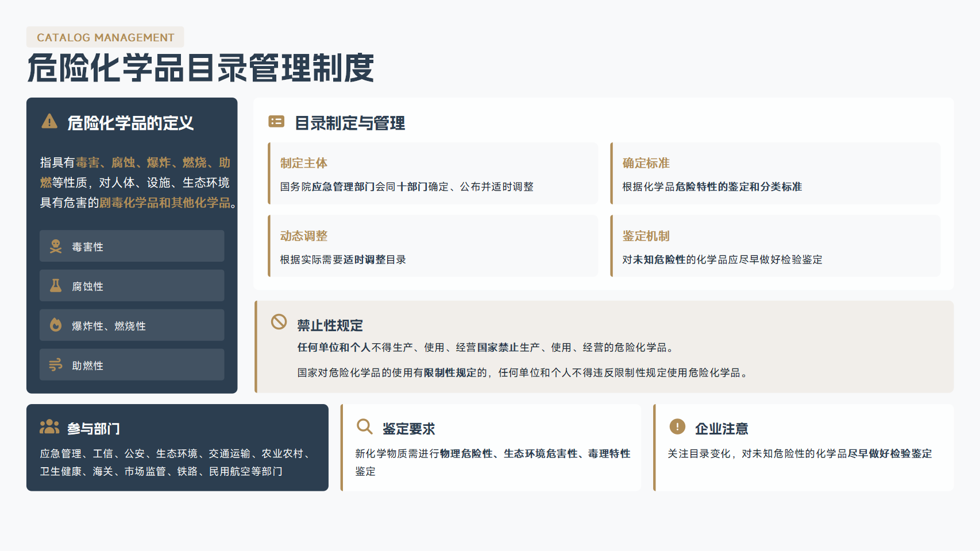Click the 助燃性 list item text
Image resolution: width=980 pixels, height=551 pixels.
pos(88,366)
